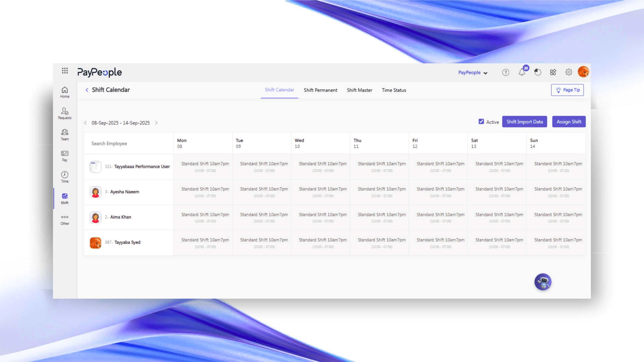Open the Team sidebar section

click(65, 134)
